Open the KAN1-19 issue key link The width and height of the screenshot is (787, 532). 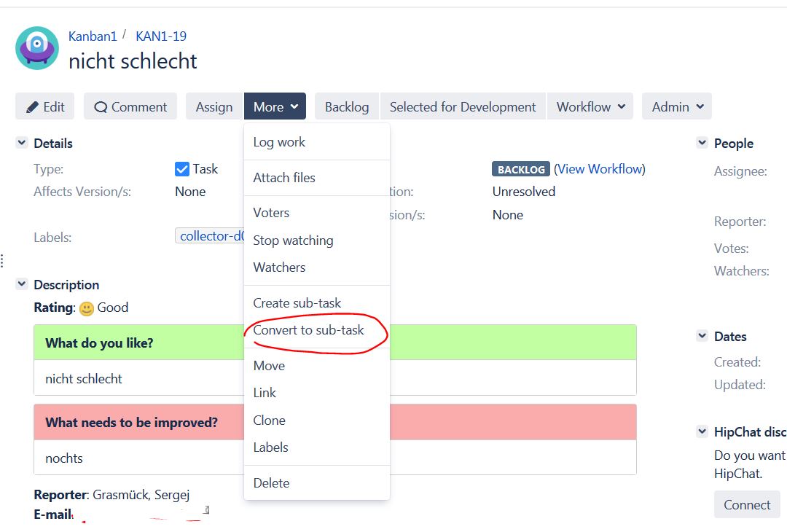point(160,36)
